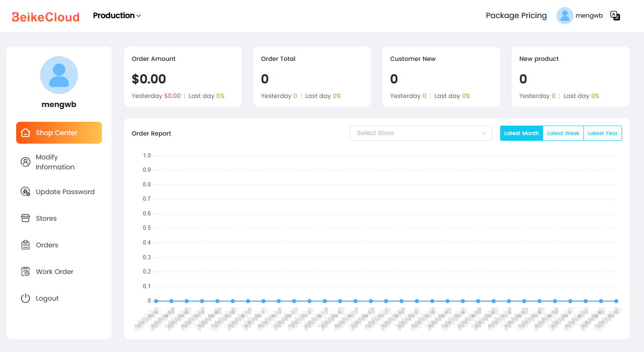Viewport: 644px width, 352px height.
Task: Click the Orders clipboard icon
Action: pos(26,245)
